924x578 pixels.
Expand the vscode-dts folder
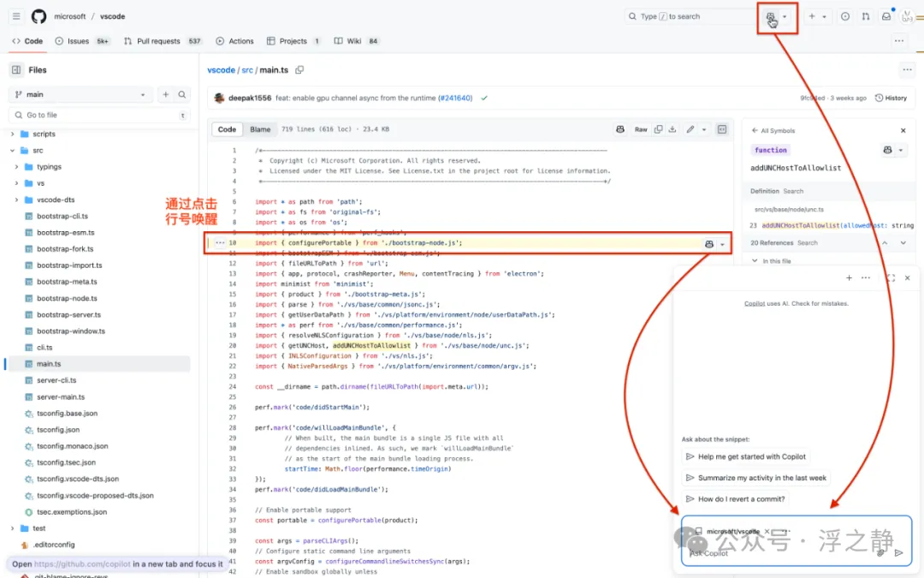[16, 200]
